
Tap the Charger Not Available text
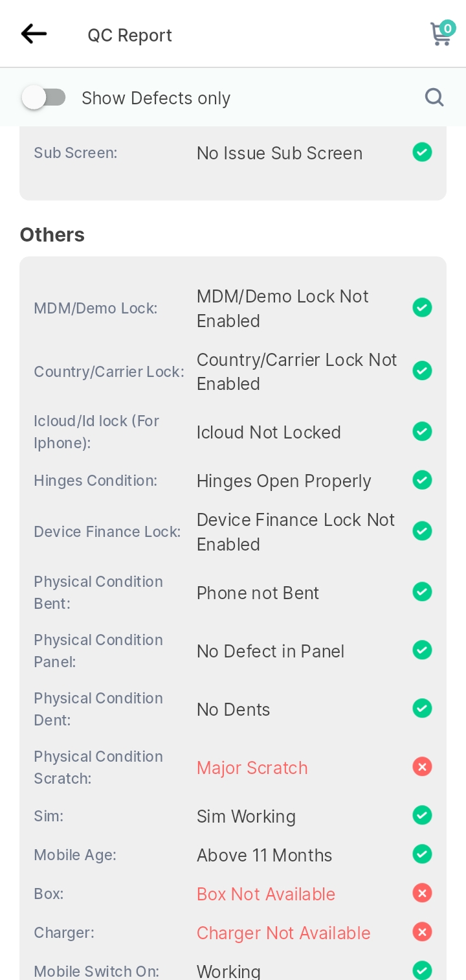[x=283, y=933]
